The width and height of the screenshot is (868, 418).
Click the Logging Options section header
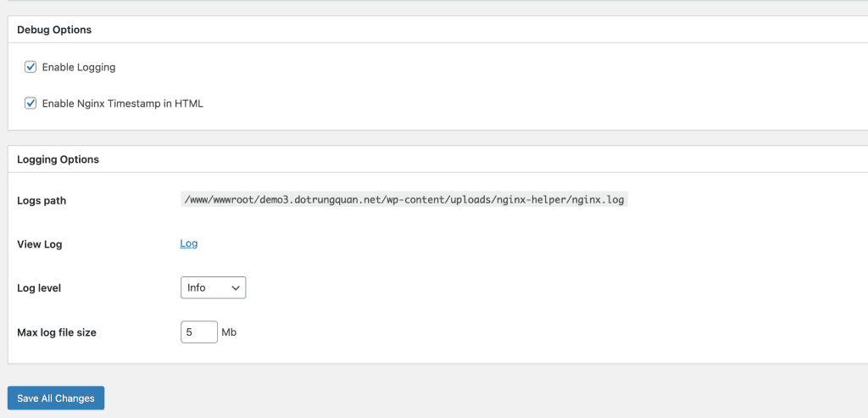[58, 159]
